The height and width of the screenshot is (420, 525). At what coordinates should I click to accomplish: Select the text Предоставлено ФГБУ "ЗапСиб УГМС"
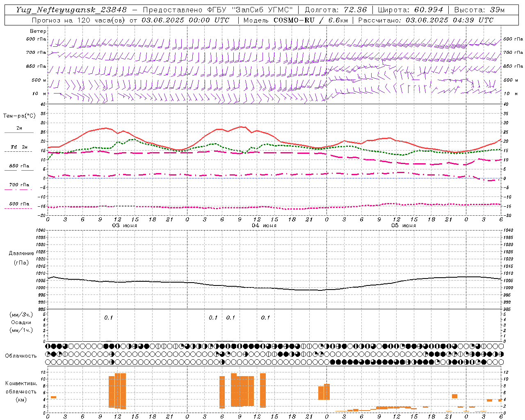218,10
